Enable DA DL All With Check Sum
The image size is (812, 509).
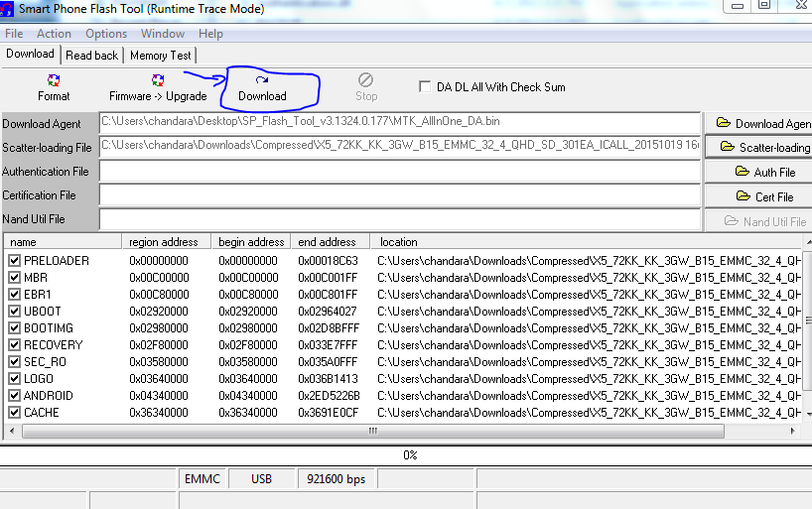point(425,86)
